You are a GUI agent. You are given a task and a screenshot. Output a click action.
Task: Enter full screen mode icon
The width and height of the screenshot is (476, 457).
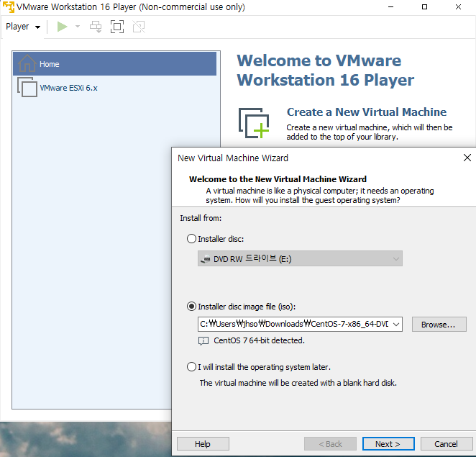point(117,27)
